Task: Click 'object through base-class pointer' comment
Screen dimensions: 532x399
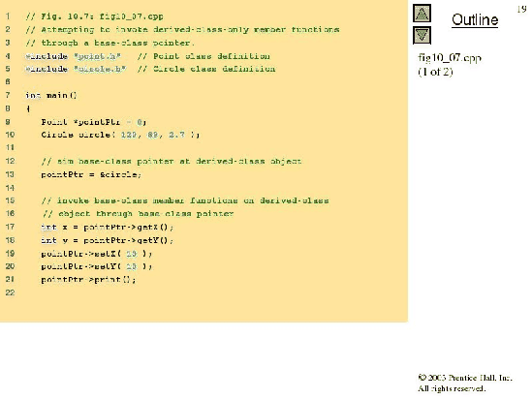Action: (x=139, y=214)
